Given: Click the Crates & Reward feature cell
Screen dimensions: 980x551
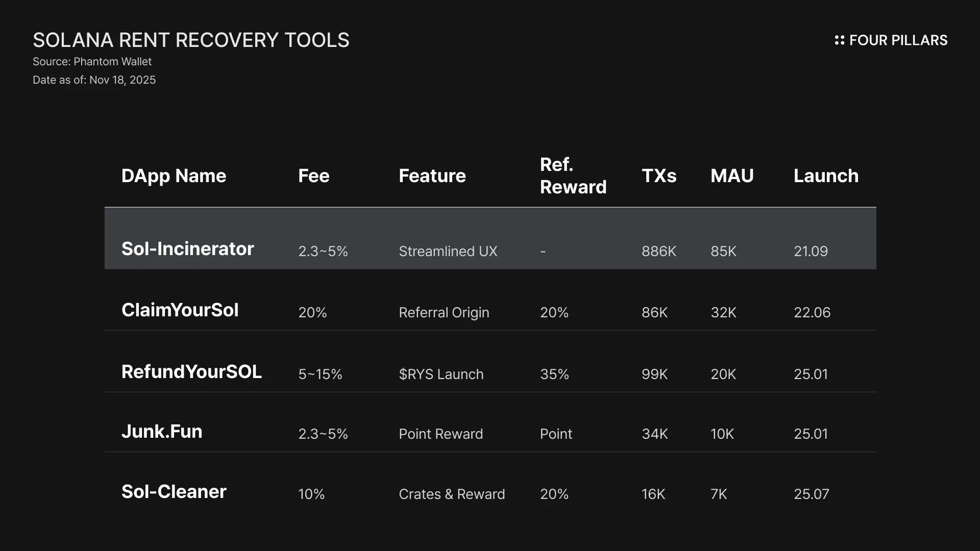Looking at the screenshot, I should 451,494.
